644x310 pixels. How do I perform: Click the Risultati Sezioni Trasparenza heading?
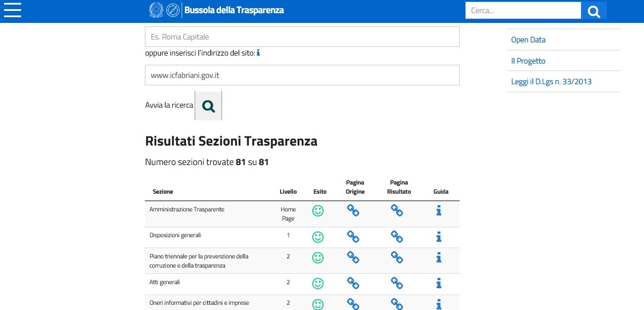pyautogui.click(x=231, y=141)
